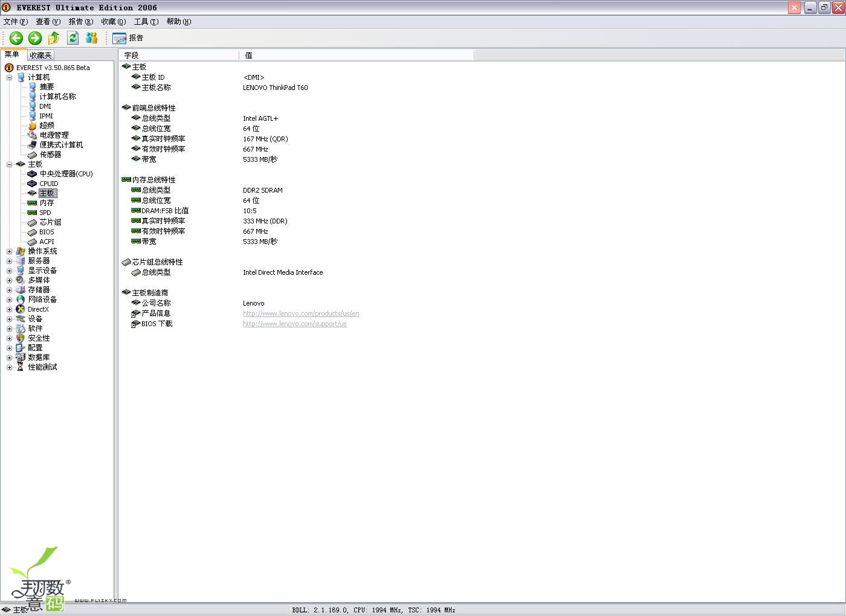Click the DDR2 SDRAM value
The image size is (846, 616).
(x=263, y=190)
